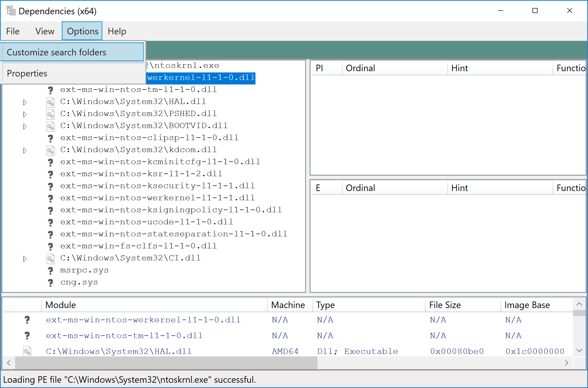
Task: Click missing-module icon beside ucode-l1-1-0.dll
Action: [50, 222]
